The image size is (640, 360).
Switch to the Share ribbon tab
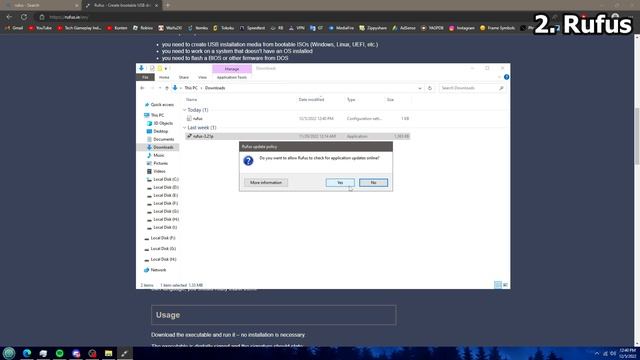click(184, 77)
